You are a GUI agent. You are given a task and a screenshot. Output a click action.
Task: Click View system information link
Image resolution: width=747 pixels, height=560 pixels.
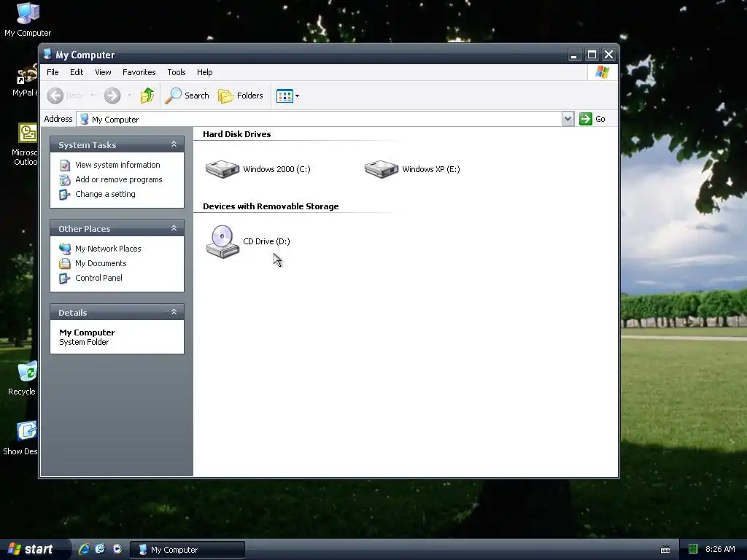point(117,165)
